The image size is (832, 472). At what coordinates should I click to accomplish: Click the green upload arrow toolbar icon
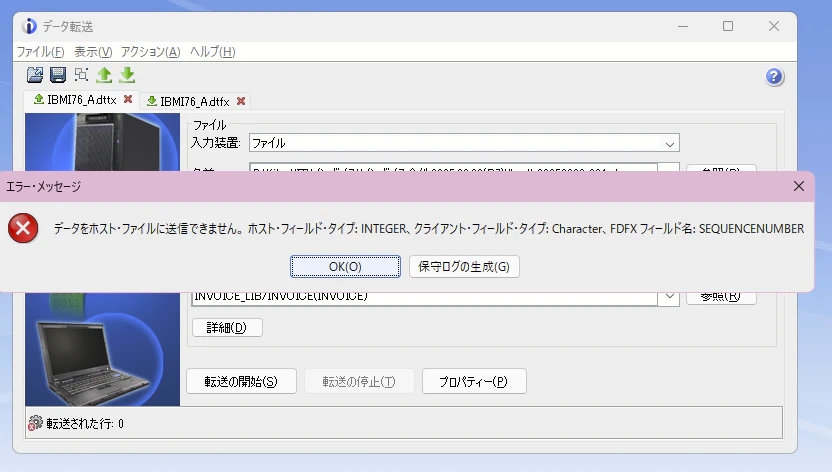[104, 75]
